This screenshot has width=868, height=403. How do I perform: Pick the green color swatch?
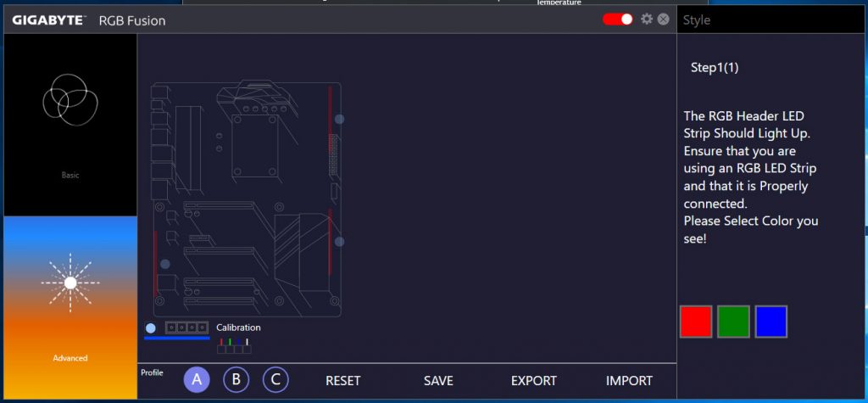tap(733, 322)
